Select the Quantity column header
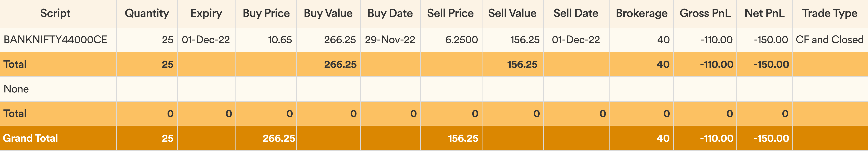Screen dimensions: 868x151 coord(147,13)
